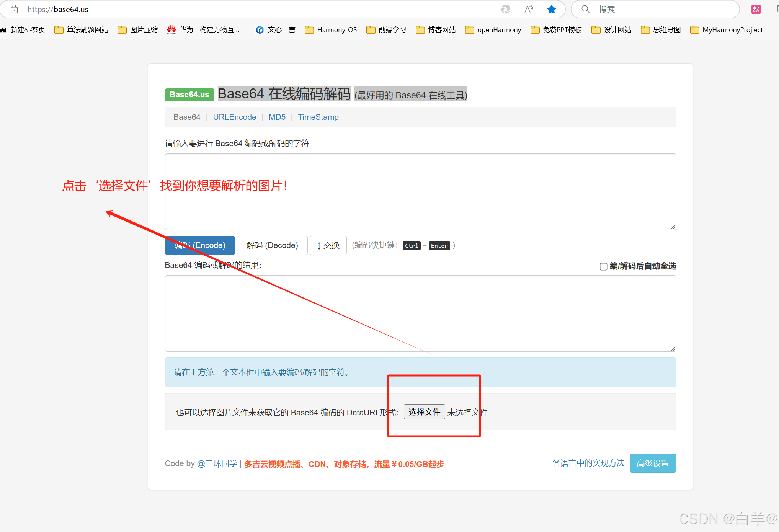The image size is (779, 532).
Task: Click the green Base64.us logo badge
Action: (189, 95)
